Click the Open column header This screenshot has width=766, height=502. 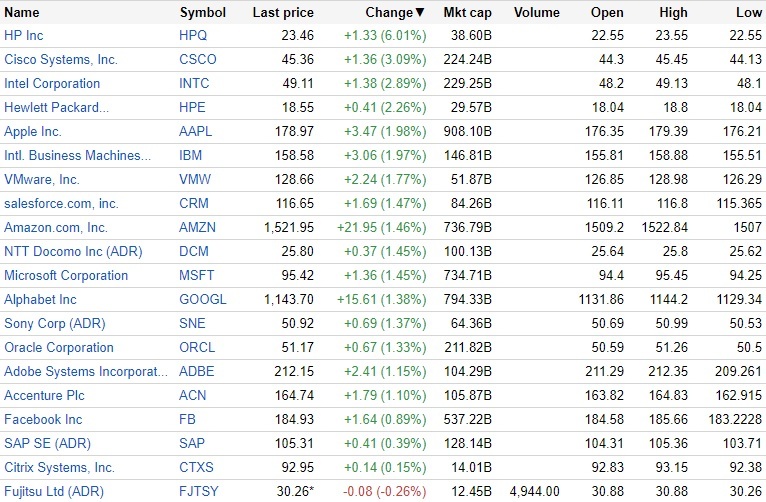[607, 13]
